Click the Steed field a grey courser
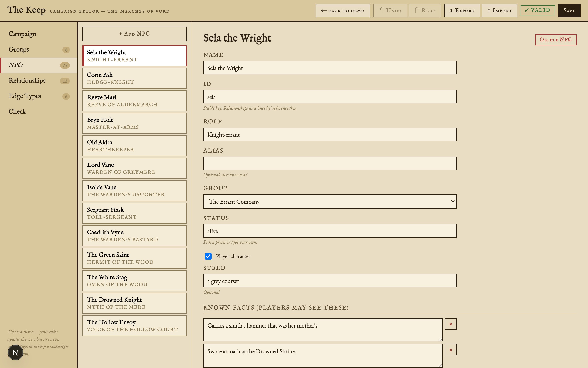The width and height of the screenshot is (588, 368). (x=330, y=281)
